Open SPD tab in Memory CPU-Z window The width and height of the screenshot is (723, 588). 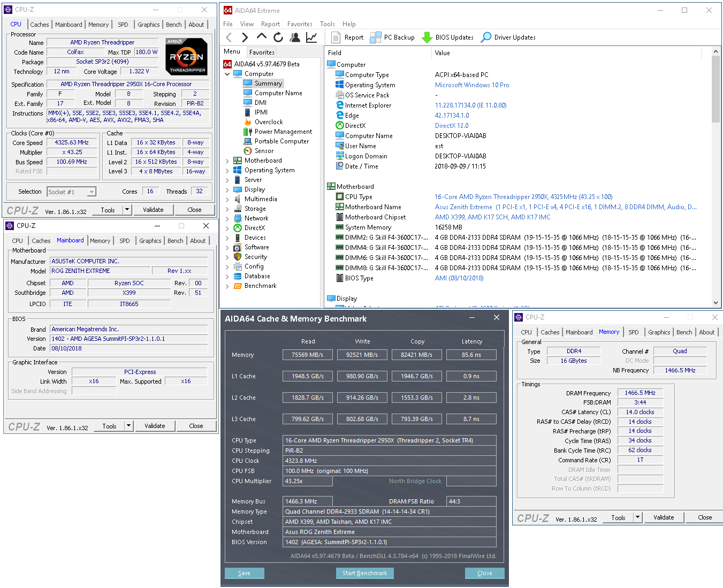(634, 332)
